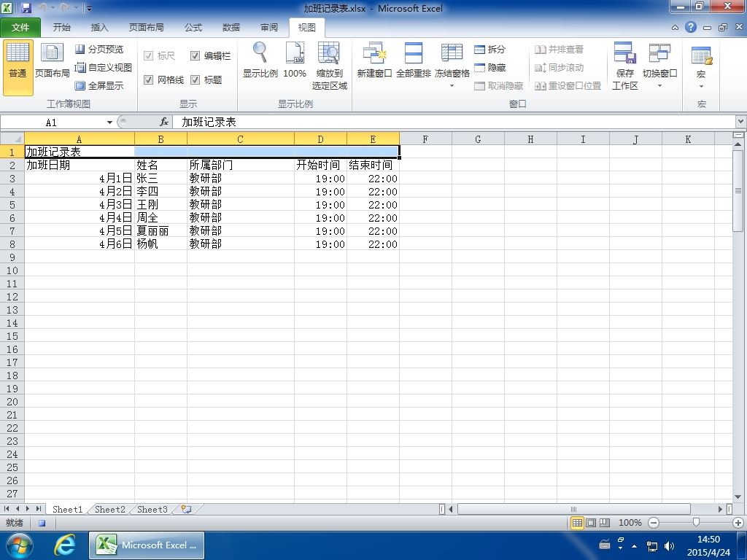Screen dimensions: 747x560
Task: Go to first sheet navigation arrow
Action: coord(7,509)
